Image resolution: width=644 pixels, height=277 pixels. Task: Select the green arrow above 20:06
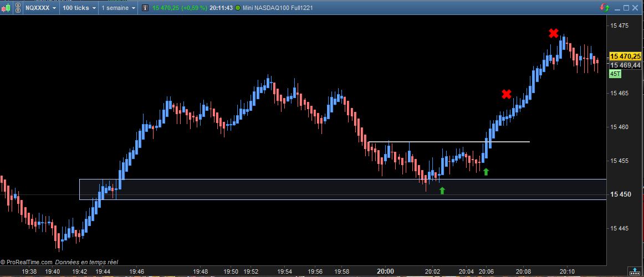[486, 172]
